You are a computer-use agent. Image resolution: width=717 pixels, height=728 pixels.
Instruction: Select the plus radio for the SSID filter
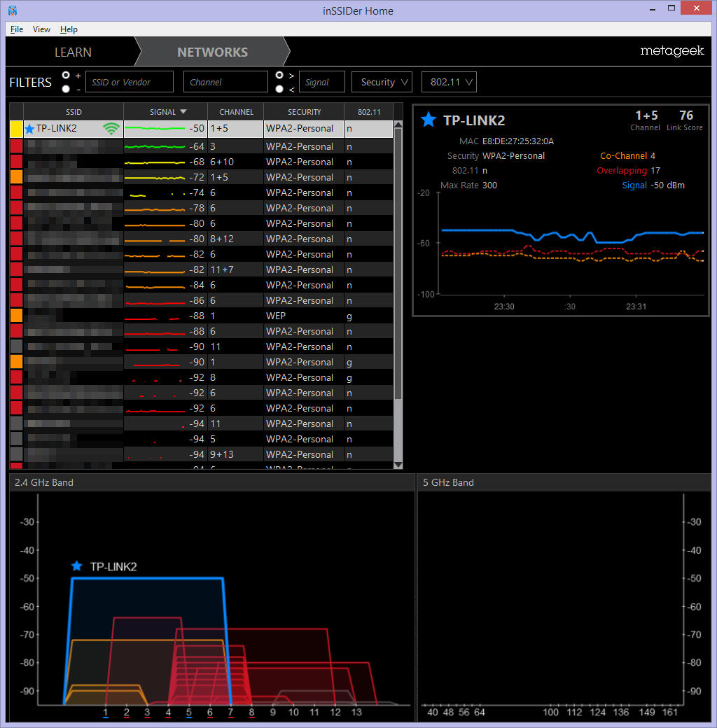coord(66,75)
